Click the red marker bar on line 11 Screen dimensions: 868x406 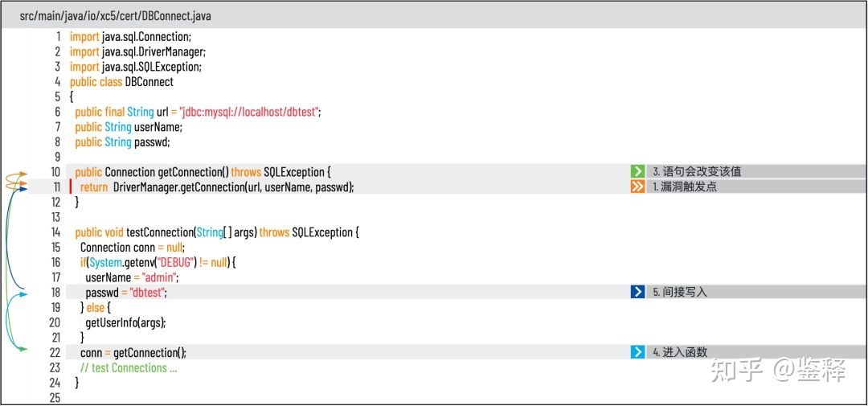point(71,187)
